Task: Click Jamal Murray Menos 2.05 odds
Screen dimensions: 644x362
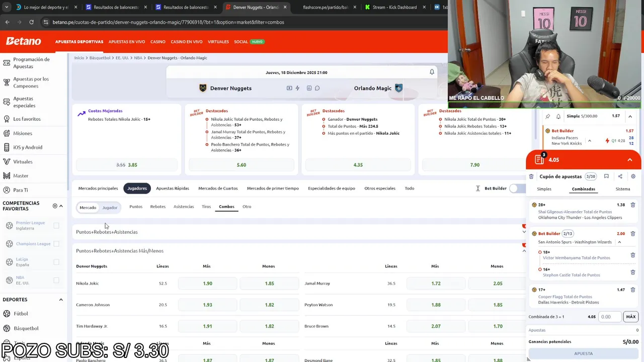Action: point(498,284)
